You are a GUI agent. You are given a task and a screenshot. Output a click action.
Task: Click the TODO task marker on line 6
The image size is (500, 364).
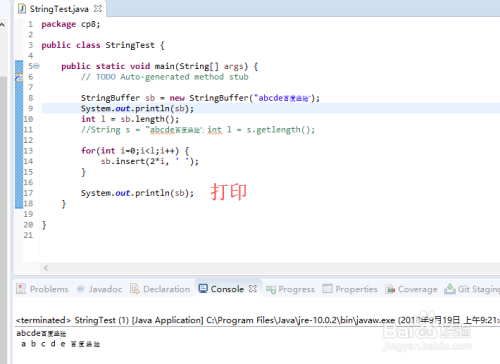click(19, 78)
